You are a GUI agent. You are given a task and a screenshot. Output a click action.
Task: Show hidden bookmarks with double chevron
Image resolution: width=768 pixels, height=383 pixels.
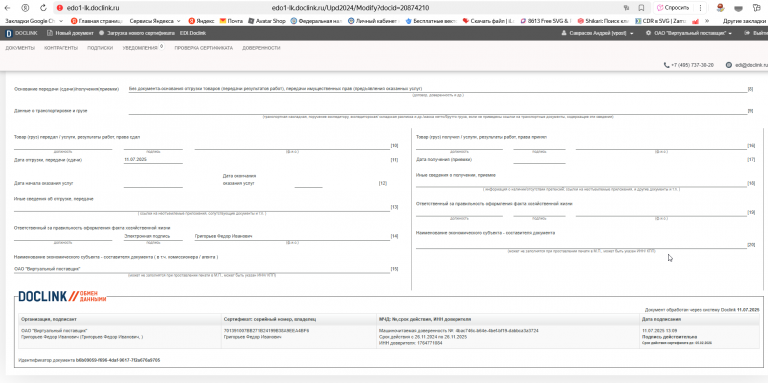707,21
